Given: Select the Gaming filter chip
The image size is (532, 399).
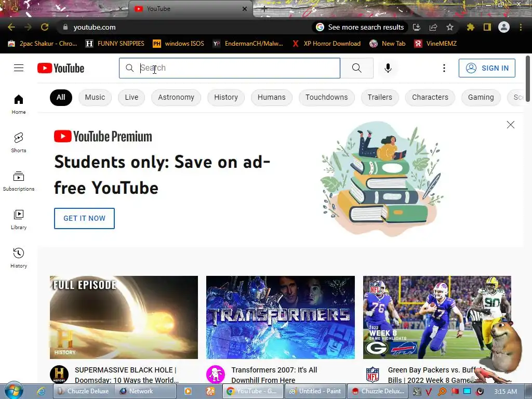Looking at the screenshot, I should tap(481, 97).
